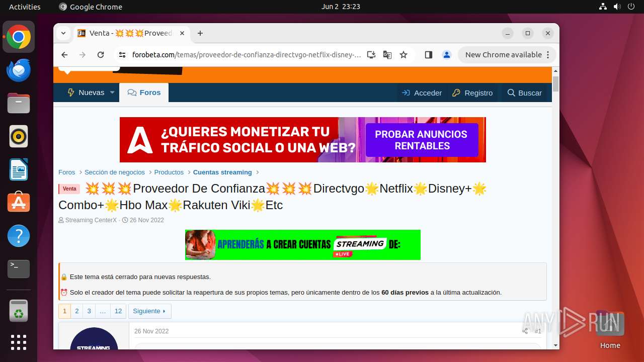Open Streaming CenterX author profile
This screenshot has width=644, height=362.
click(91, 220)
